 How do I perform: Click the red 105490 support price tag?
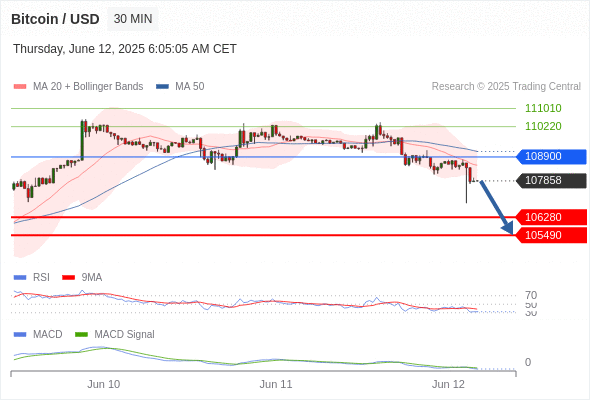click(x=551, y=235)
